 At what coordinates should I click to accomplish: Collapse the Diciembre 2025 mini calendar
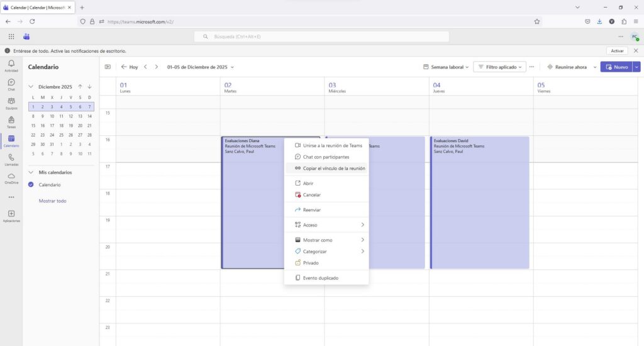31,87
